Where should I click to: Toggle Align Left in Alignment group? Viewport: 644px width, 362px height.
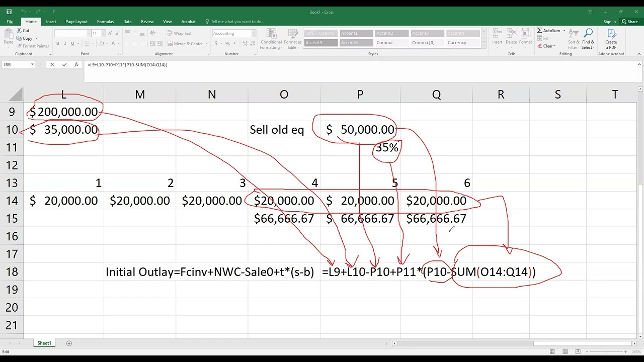[127, 44]
